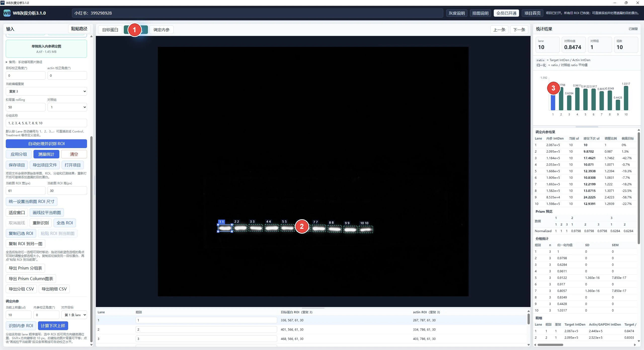Click 打开项目 button
Image resolution: width=644 pixels, height=350 pixels.
73,165
